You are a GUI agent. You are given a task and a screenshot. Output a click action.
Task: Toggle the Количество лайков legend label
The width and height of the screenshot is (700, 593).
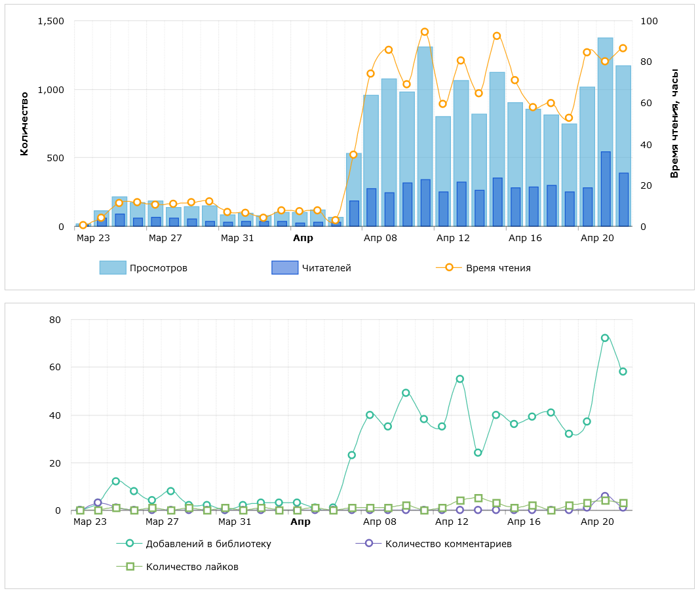(192, 567)
